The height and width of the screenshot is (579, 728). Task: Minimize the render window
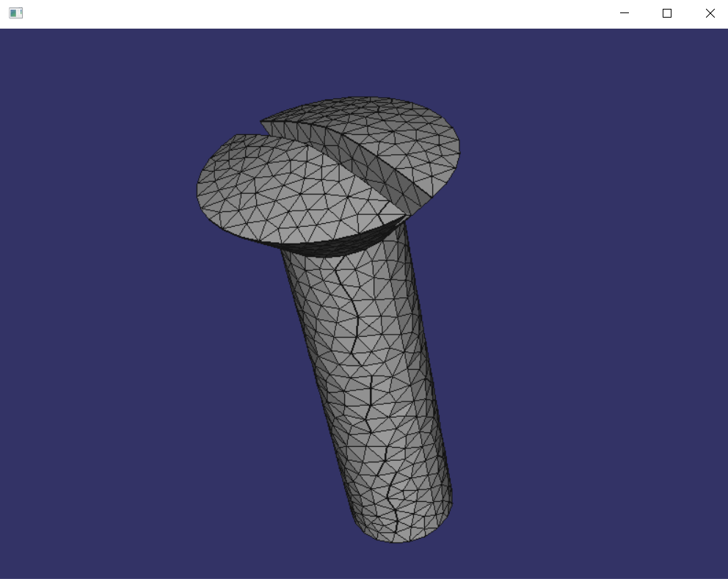pyautogui.click(x=625, y=13)
